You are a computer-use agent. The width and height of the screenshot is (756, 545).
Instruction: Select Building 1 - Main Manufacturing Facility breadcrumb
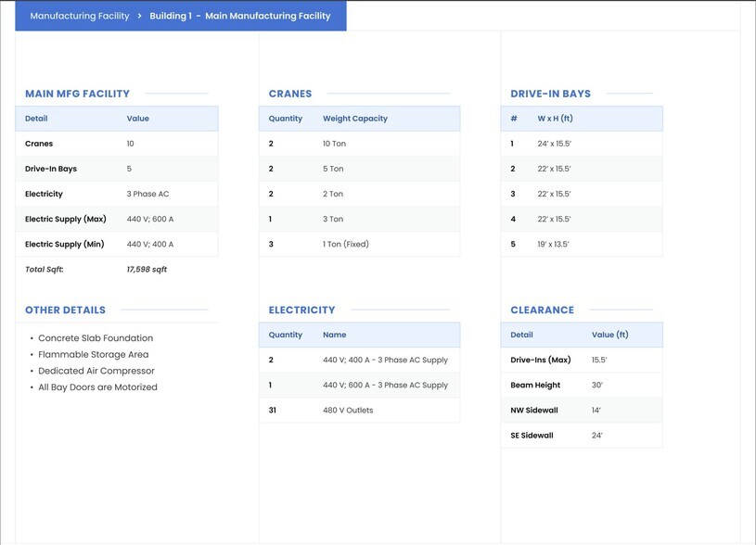point(240,16)
